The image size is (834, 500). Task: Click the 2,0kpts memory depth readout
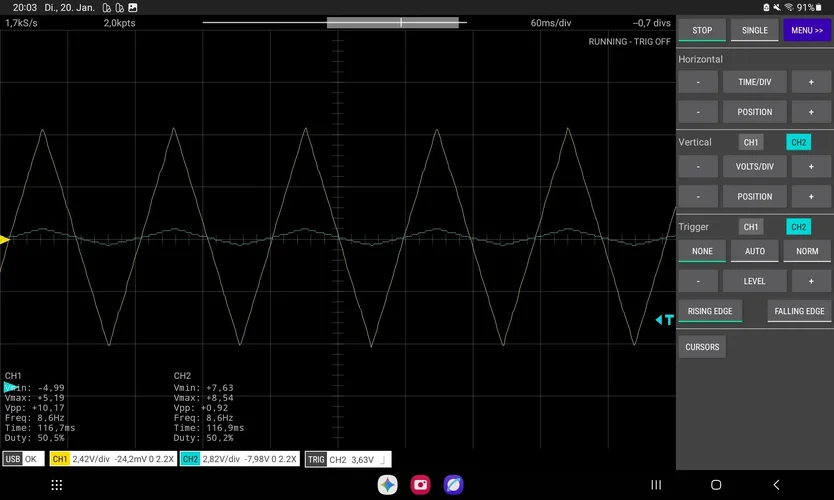point(119,23)
